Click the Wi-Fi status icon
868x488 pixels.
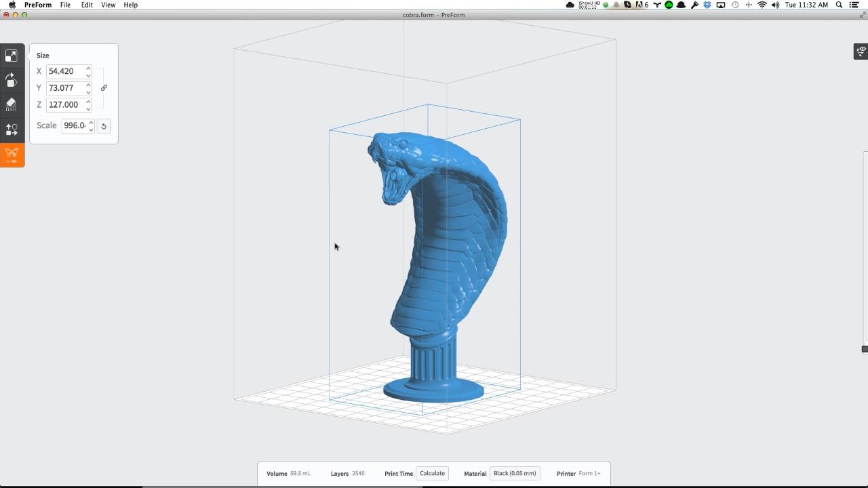(x=762, y=5)
